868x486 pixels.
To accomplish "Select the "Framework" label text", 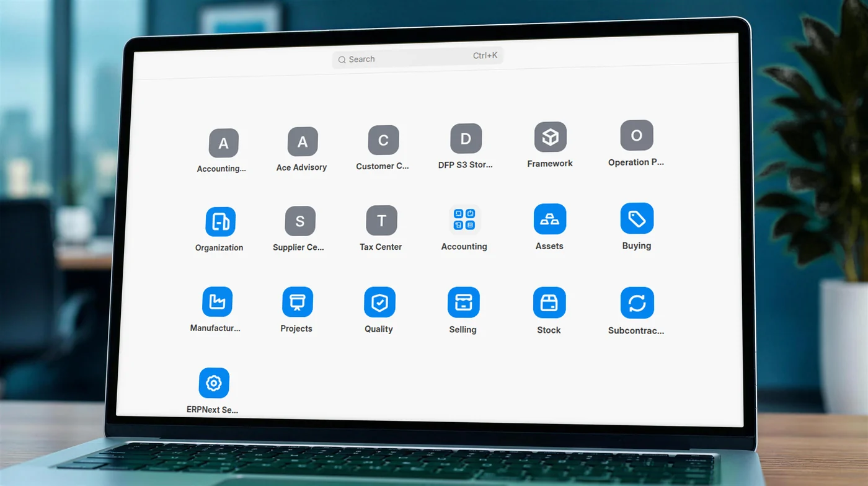I will pos(550,164).
